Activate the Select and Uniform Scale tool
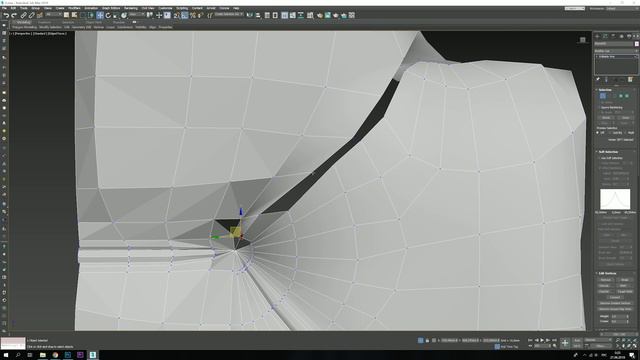 click(x=116, y=15)
